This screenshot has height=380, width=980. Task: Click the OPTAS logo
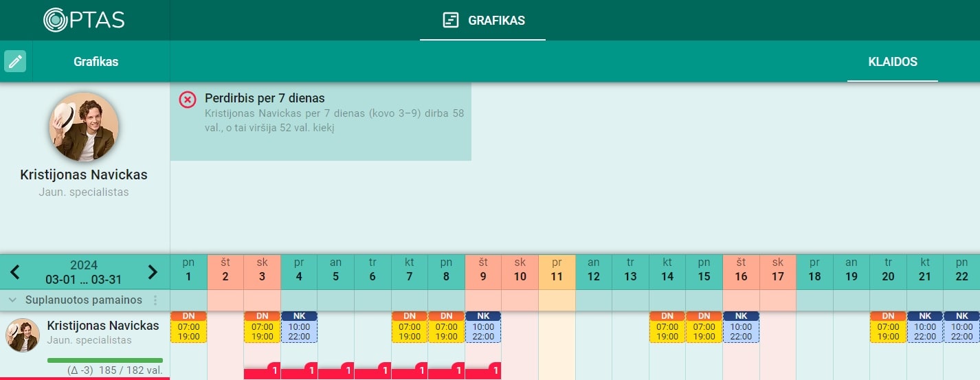[84, 19]
